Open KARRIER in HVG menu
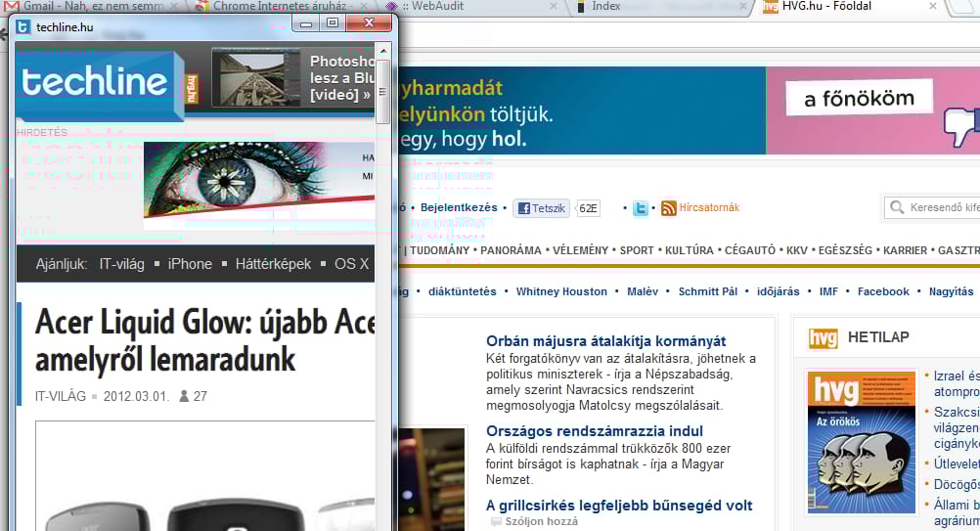The image size is (980, 531). point(905,250)
